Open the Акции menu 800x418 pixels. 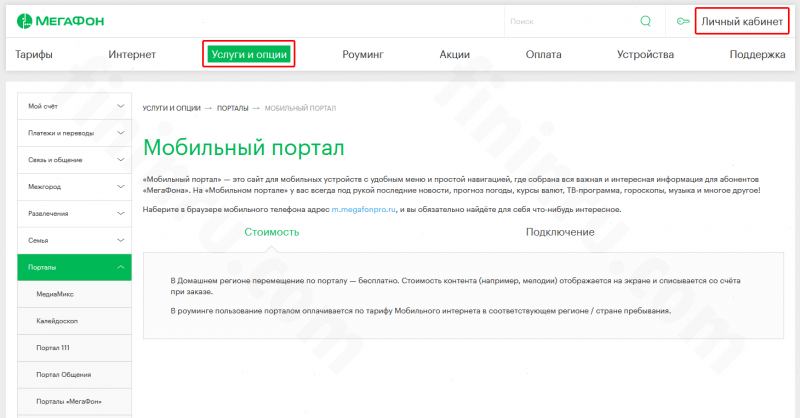(x=455, y=54)
